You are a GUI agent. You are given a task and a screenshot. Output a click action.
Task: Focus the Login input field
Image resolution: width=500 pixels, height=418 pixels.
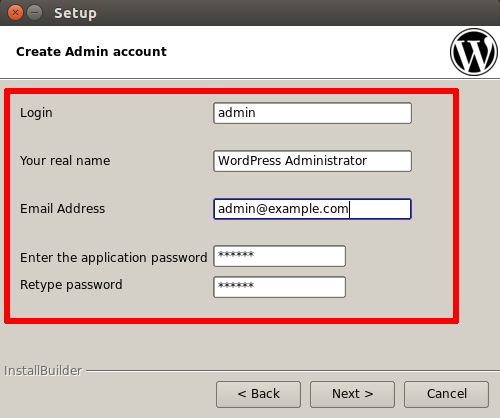point(312,113)
